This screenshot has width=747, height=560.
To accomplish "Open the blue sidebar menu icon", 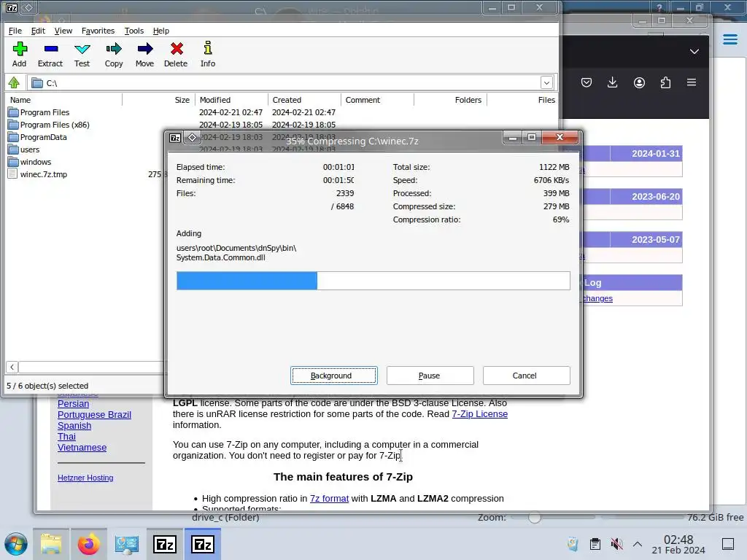I will (729, 39).
